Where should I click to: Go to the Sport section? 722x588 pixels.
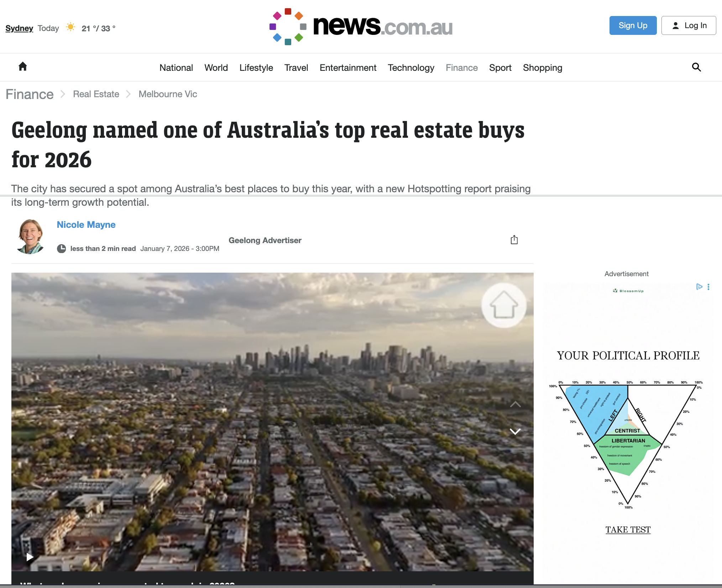[500, 68]
